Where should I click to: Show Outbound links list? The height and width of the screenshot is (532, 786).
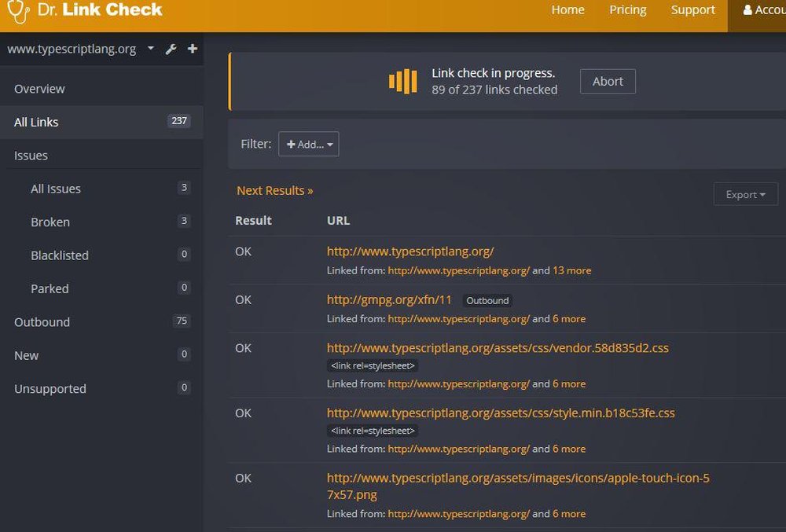101,321
